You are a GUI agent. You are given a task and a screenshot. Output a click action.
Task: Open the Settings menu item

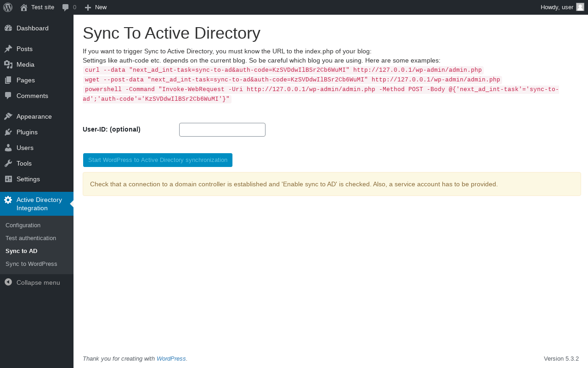click(28, 179)
